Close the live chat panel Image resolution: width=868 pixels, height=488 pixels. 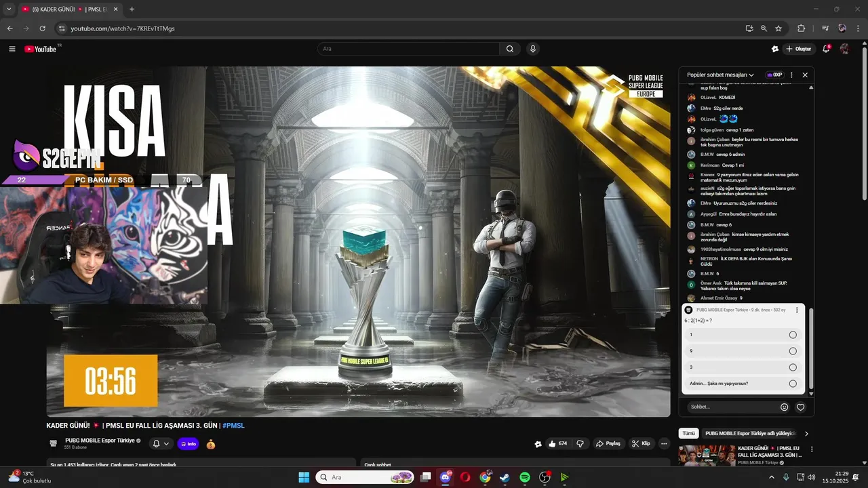tap(805, 75)
